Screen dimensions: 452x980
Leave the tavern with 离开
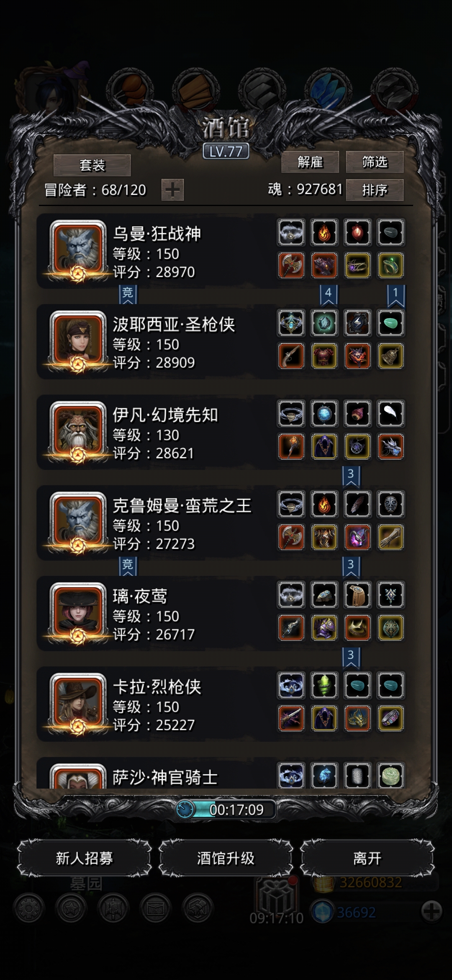(367, 858)
